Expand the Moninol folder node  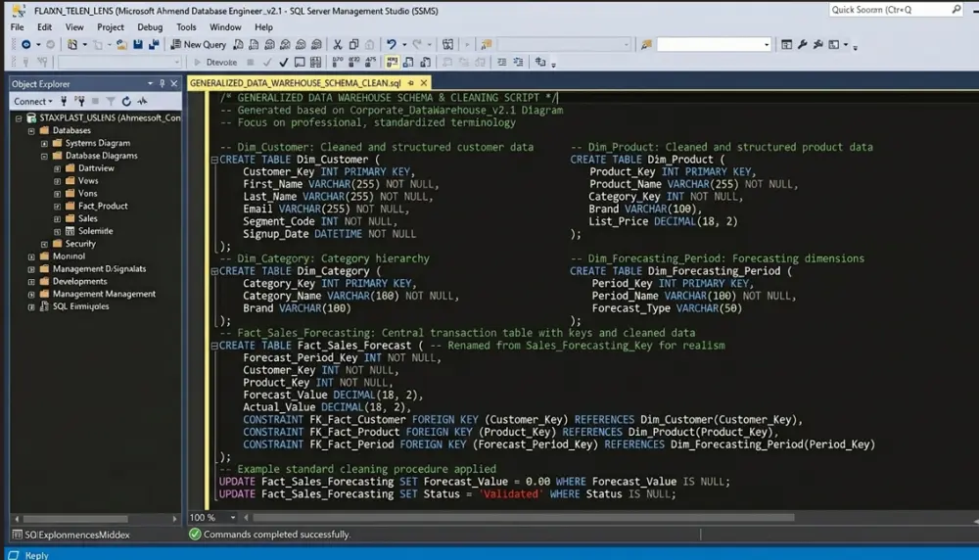coord(31,256)
